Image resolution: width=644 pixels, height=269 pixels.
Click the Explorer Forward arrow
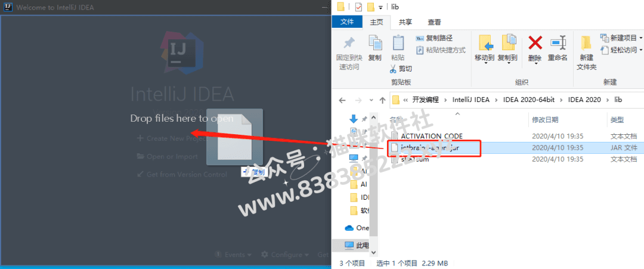358,100
